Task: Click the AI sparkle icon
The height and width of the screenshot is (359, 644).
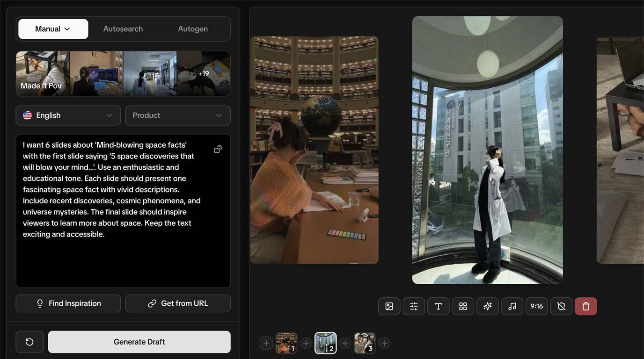Action: [488, 306]
